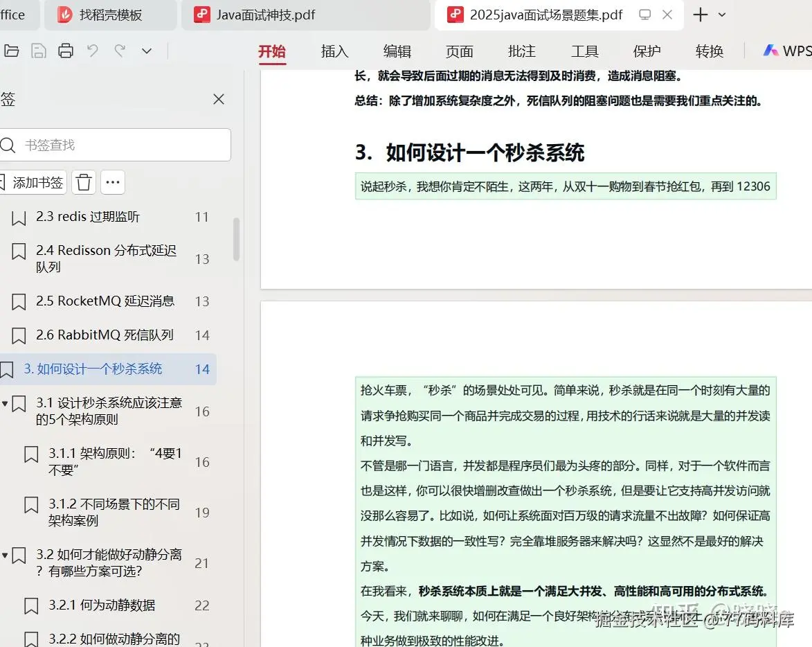Image resolution: width=812 pixels, height=647 pixels.
Task: Undo last action with undo arrow
Action: pos(93,51)
